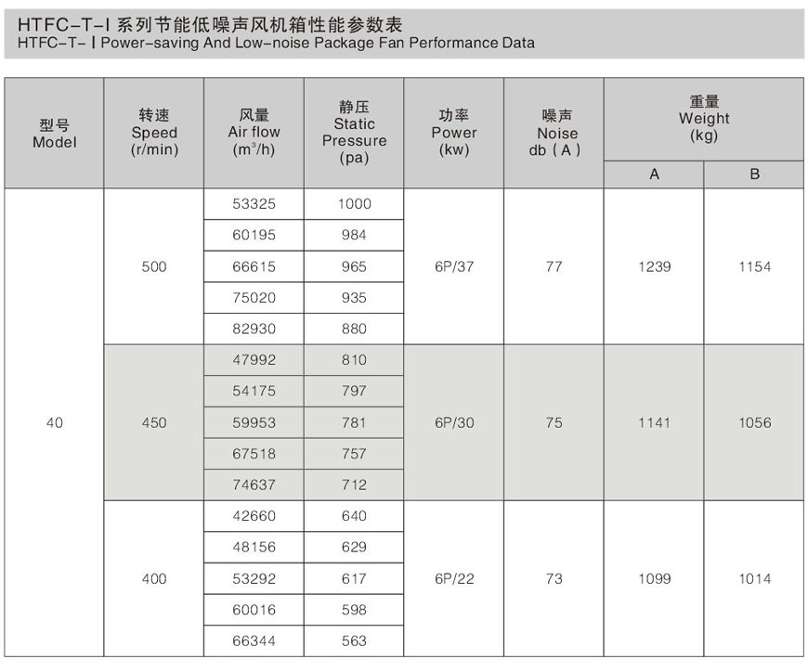Select the 400 r/min speed cell
Image resolution: width=808 pixels, height=672 pixels.
pyautogui.click(x=154, y=578)
